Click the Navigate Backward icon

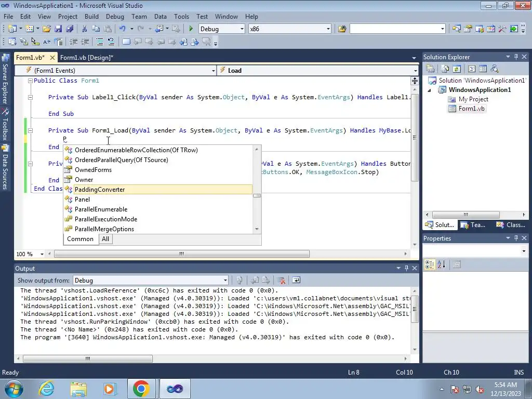coord(159,29)
